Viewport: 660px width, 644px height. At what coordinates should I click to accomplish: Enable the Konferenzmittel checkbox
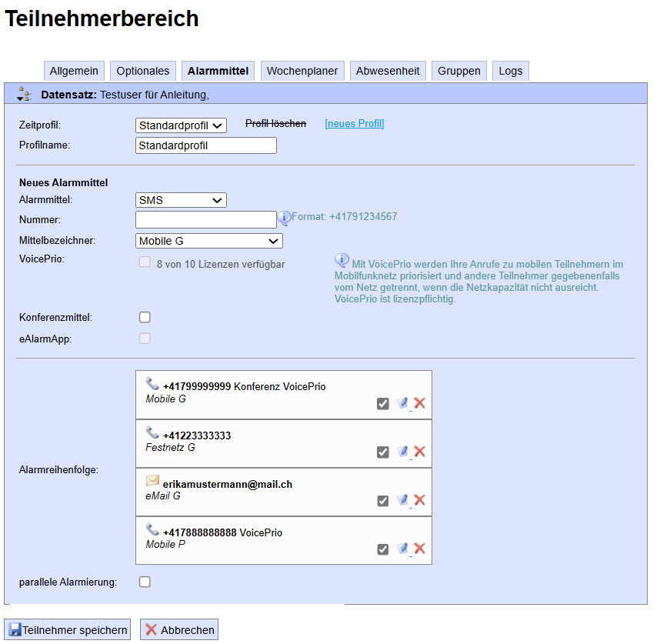click(x=145, y=317)
